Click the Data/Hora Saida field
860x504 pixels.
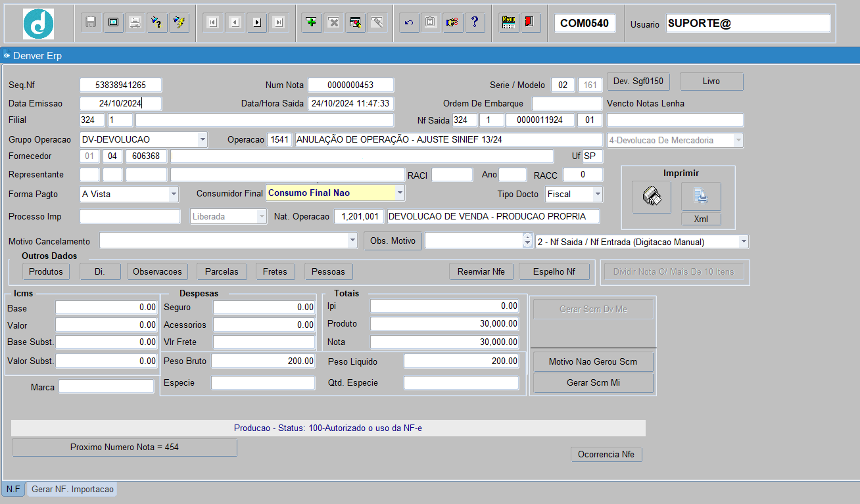[351, 103]
